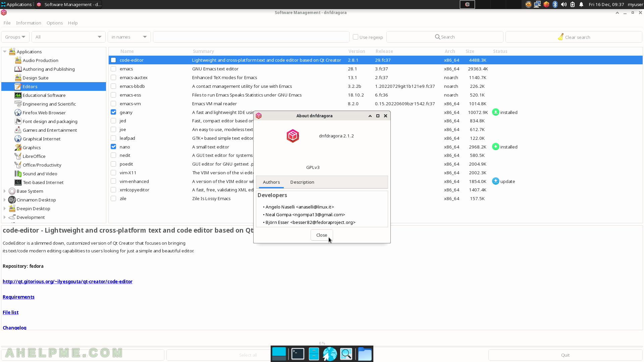This screenshot has height=362, width=644.
Task: Click the notification bell tray icon
Action: [581, 4]
